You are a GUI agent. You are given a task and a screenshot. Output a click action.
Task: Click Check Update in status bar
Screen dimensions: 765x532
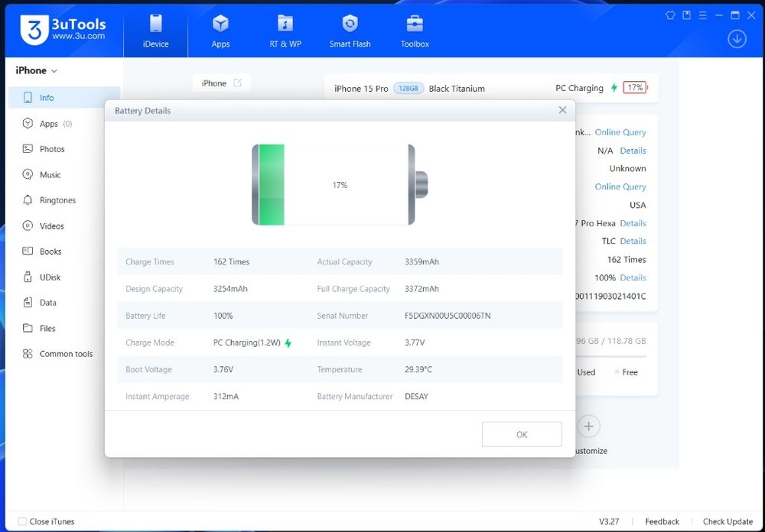coord(728,521)
